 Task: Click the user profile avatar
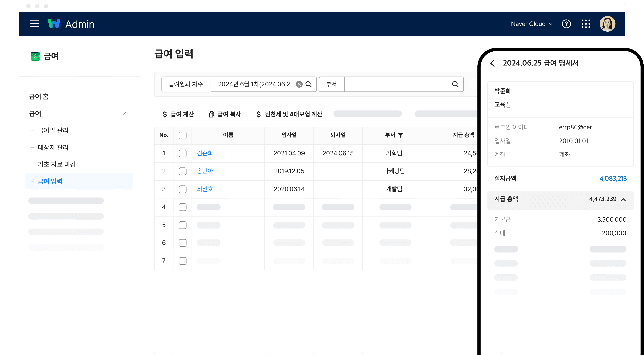pos(607,24)
